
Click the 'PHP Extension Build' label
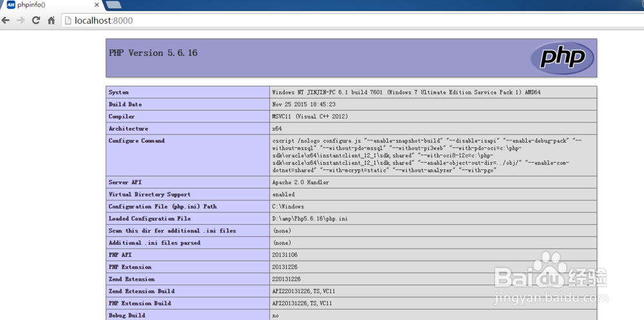[140, 303]
